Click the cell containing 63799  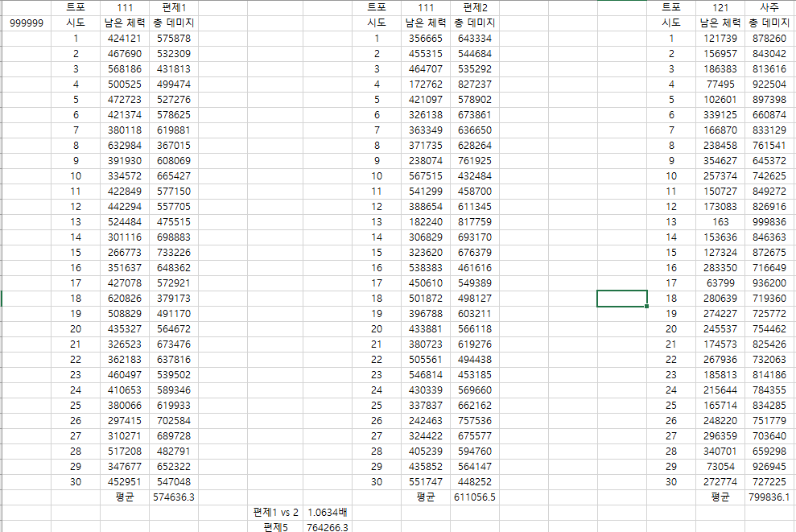tap(720, 282)
